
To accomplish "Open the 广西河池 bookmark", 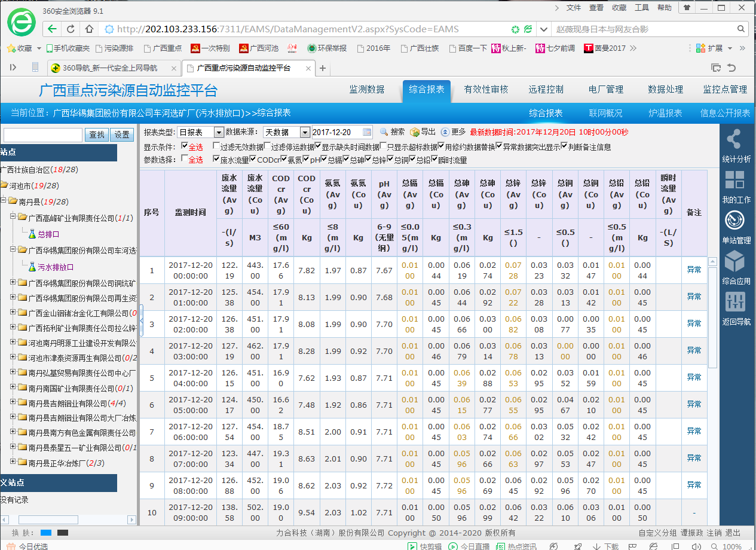I will [x=258, y=48].
